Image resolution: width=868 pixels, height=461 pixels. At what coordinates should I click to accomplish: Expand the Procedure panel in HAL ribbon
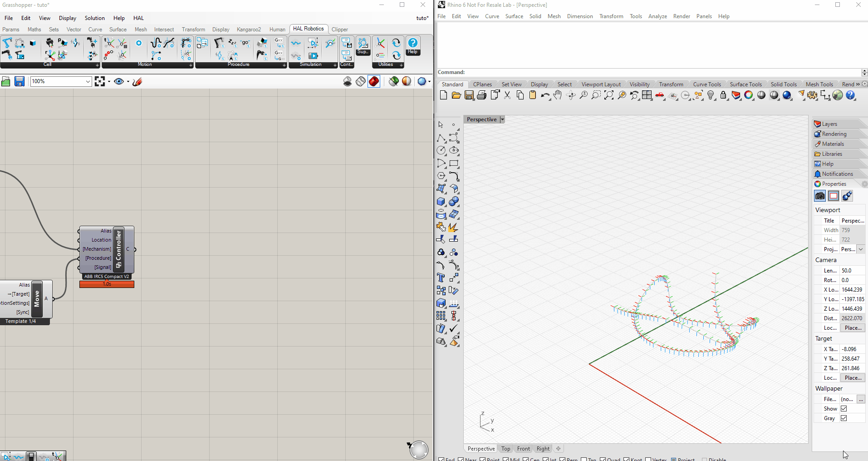284,65
